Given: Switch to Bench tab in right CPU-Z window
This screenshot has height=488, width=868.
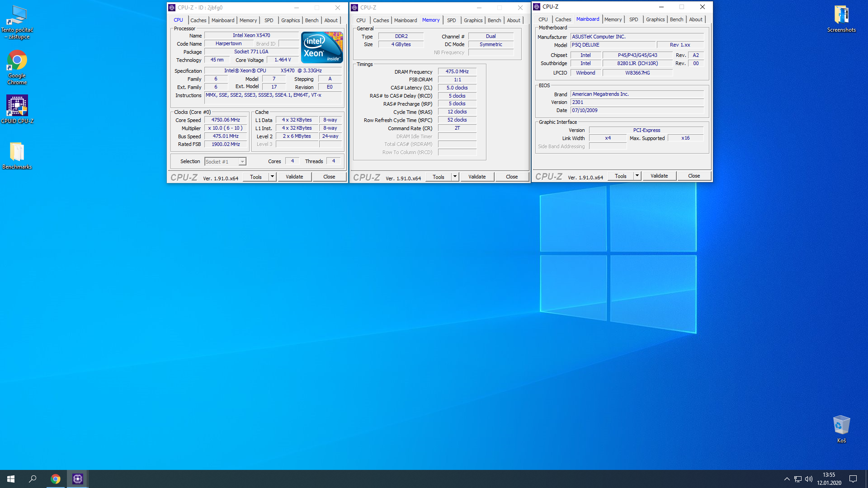Looking at the screenshot, I should pos(676,19).
